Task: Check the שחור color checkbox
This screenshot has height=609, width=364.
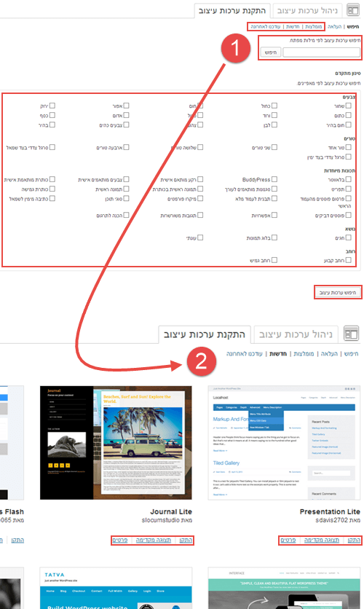Action: 349,106
